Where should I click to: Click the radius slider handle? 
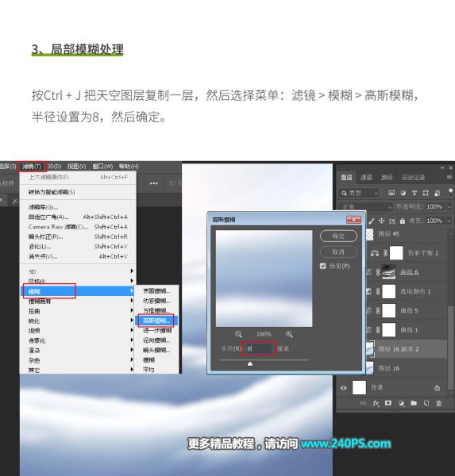(250, 363)
